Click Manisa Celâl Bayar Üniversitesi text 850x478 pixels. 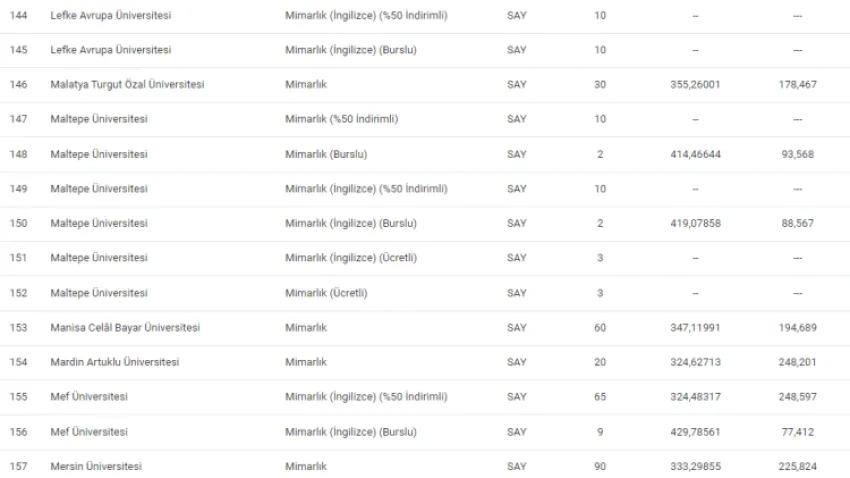click(x=125, y=327)
